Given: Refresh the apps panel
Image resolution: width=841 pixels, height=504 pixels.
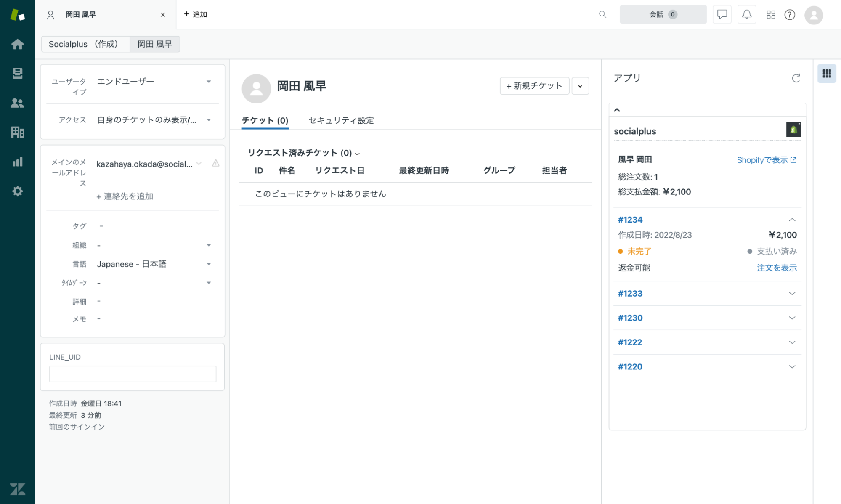Looking at the screenshot, I should (796, 78).
